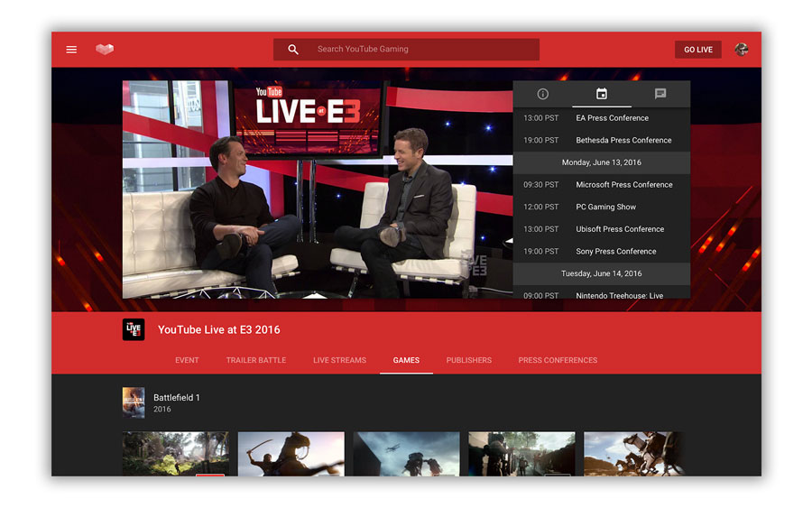Open the Battlefield 1 game title

click(x=177, y=398)
